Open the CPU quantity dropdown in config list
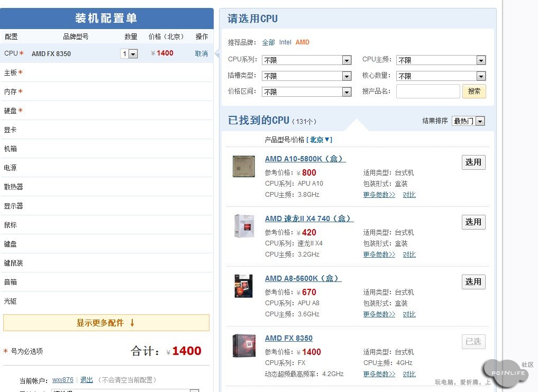Image resolution: width=538 pixels, height=392 pixels. pos(129,53)
